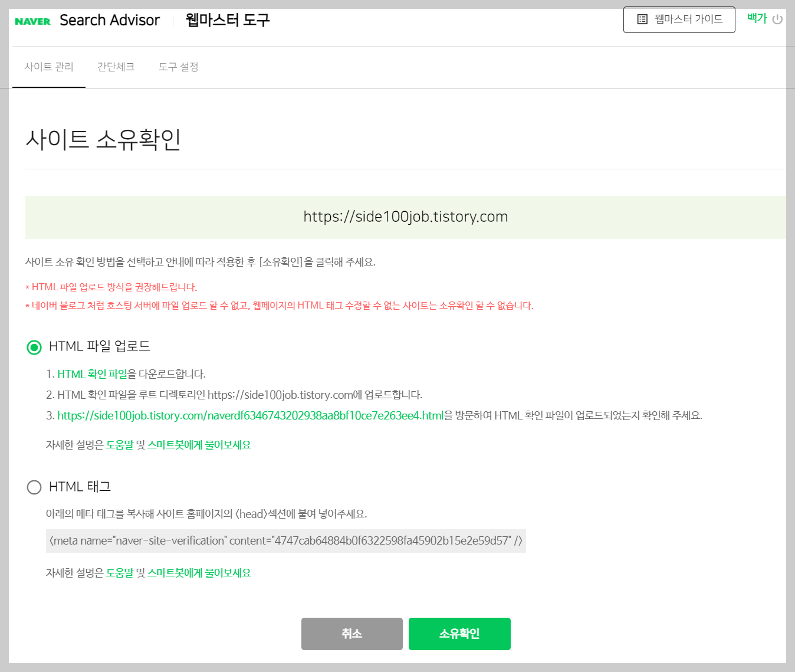Click the 백가 username
The image size is (795, 672).
(x=757, y=18)
